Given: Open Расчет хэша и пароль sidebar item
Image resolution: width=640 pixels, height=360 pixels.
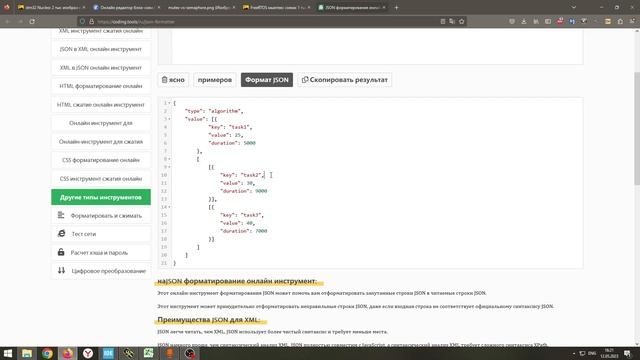Looking at the screenshot, I should (101, 253).
